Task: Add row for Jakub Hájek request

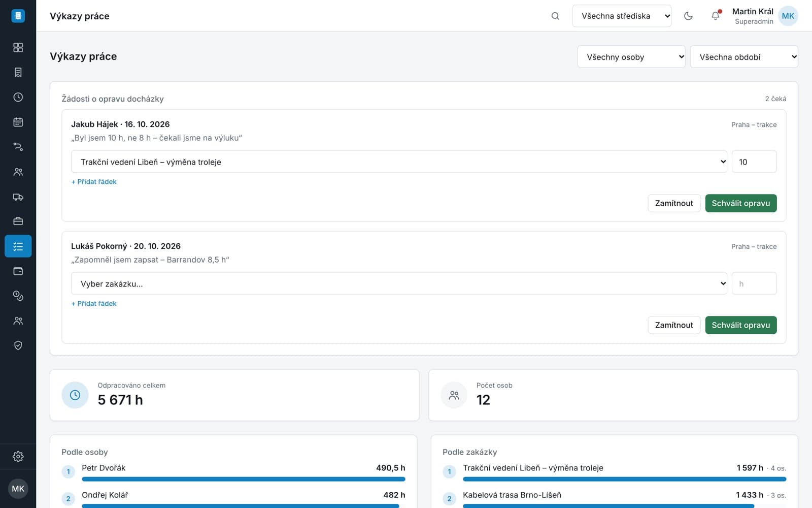Action: coord(94,181)
